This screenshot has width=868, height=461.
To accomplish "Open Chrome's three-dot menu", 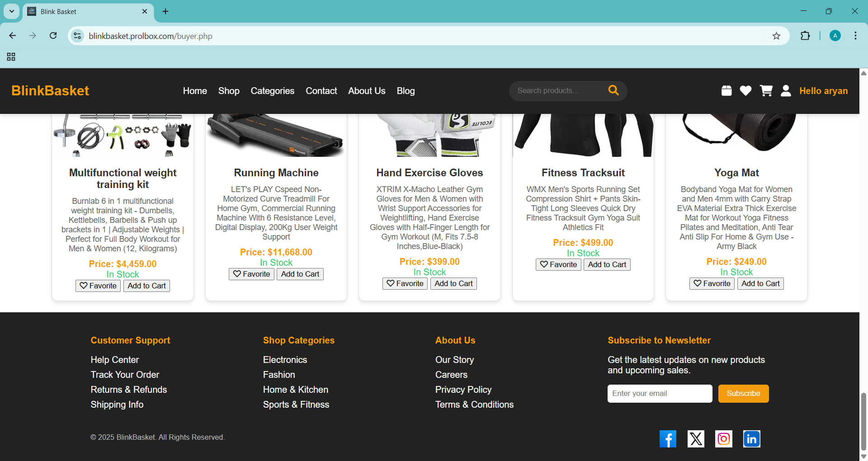I will tap(855, 36).
